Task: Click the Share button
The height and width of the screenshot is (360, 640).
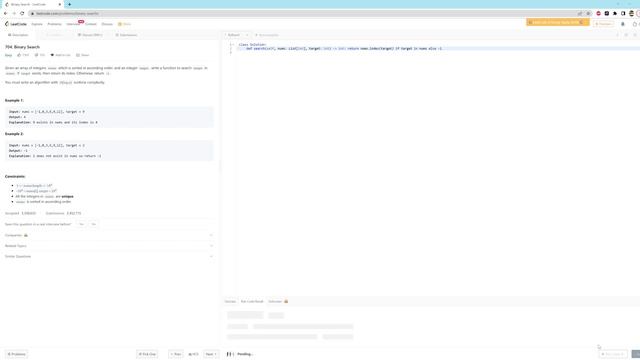Action: point(82,55)
